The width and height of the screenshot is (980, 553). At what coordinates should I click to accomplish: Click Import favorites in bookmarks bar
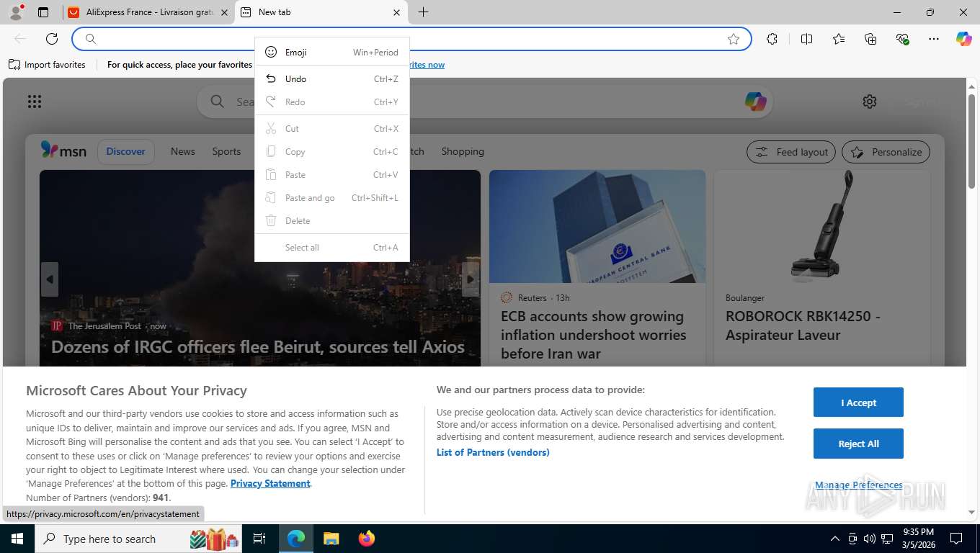click(x=47, y=65)
